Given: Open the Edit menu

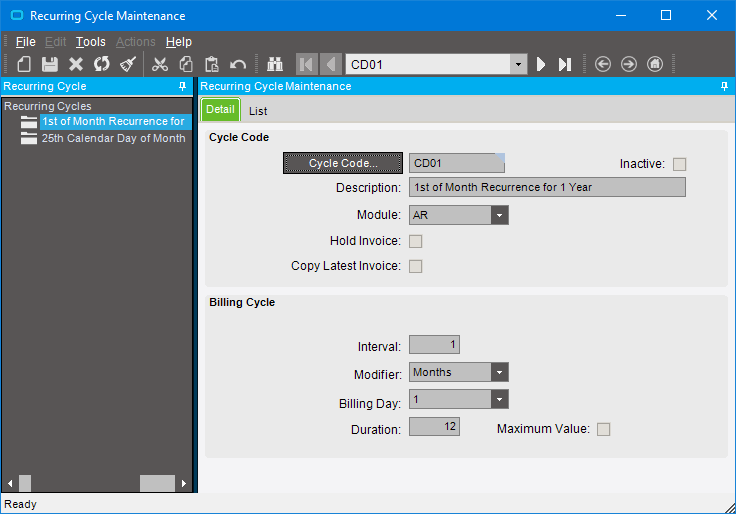Looking at the screenshot, I should (55, 42).
